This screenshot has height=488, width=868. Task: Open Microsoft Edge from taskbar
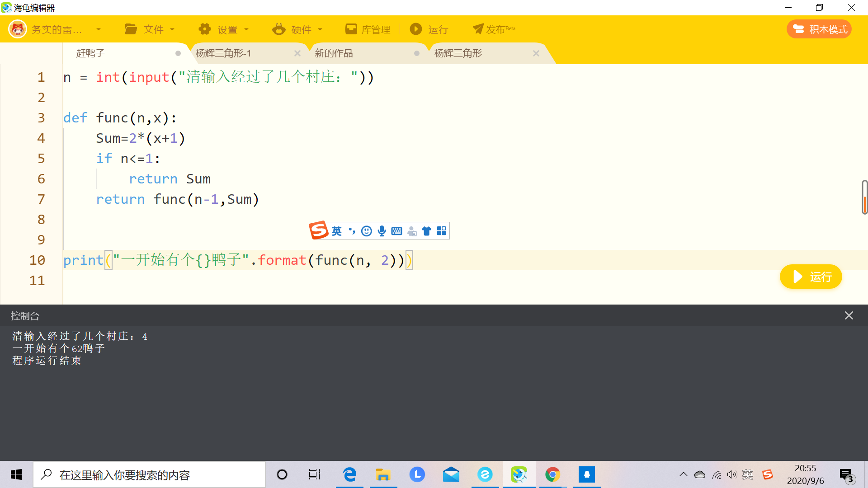(x=349, y=474)
